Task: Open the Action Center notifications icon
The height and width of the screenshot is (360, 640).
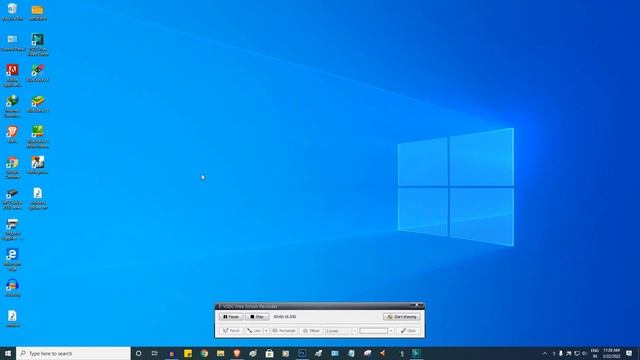Action: click(x=629, y=353)
